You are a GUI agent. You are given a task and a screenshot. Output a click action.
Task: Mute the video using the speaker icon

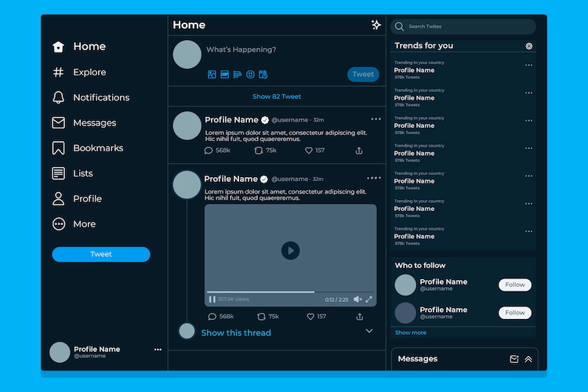[358, 299]
